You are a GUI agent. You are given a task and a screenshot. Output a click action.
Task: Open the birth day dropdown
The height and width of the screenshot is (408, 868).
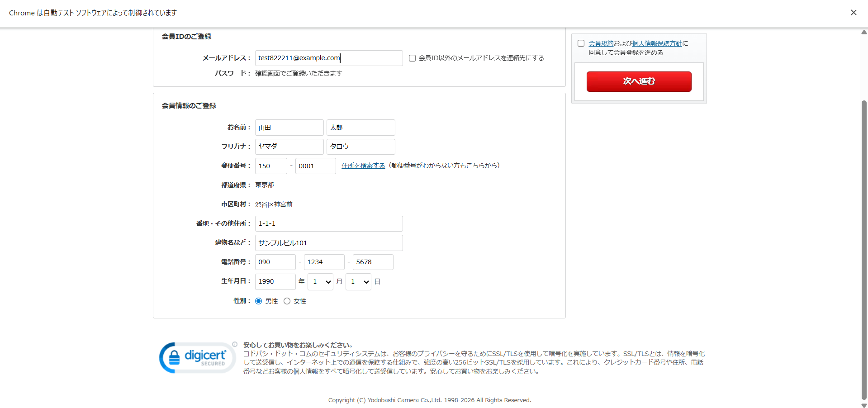[358, 282]
